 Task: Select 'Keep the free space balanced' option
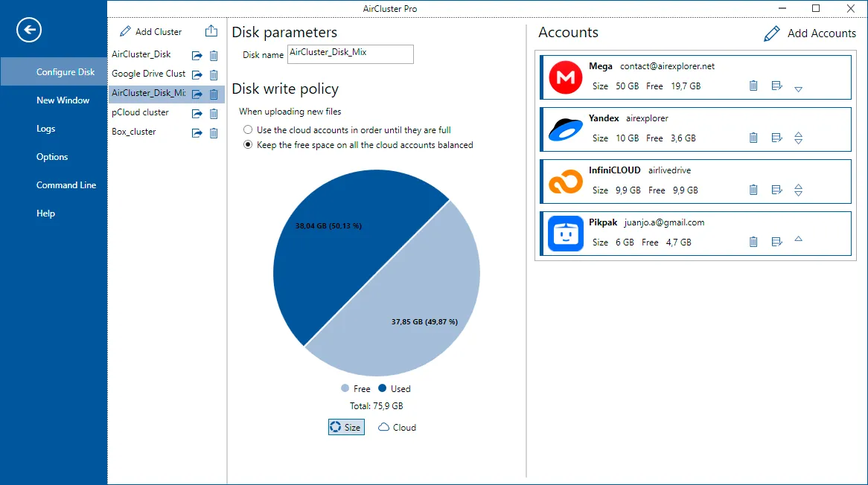tap(248, 145)
